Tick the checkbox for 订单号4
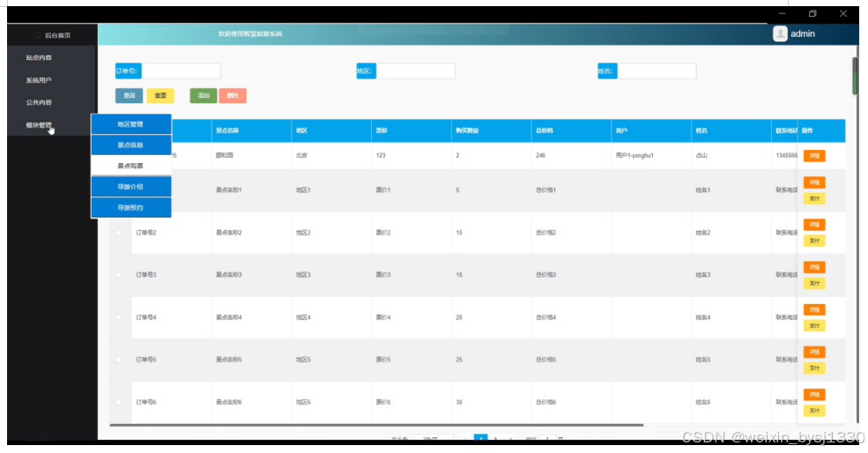 (118, 317)
